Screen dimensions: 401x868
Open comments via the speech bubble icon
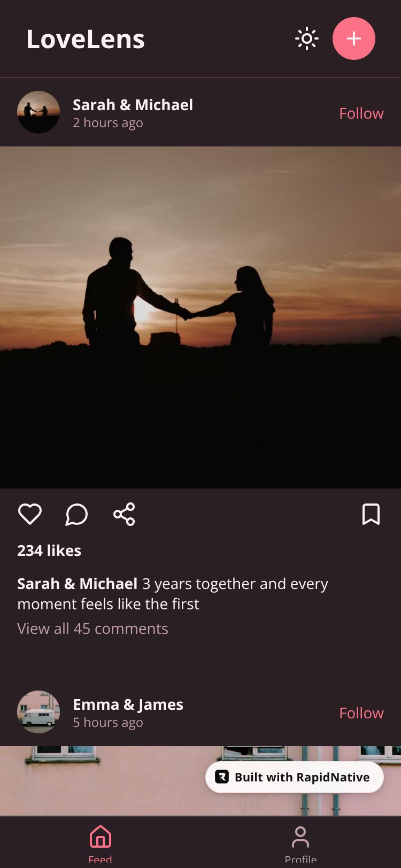click(x=76, y=514)
